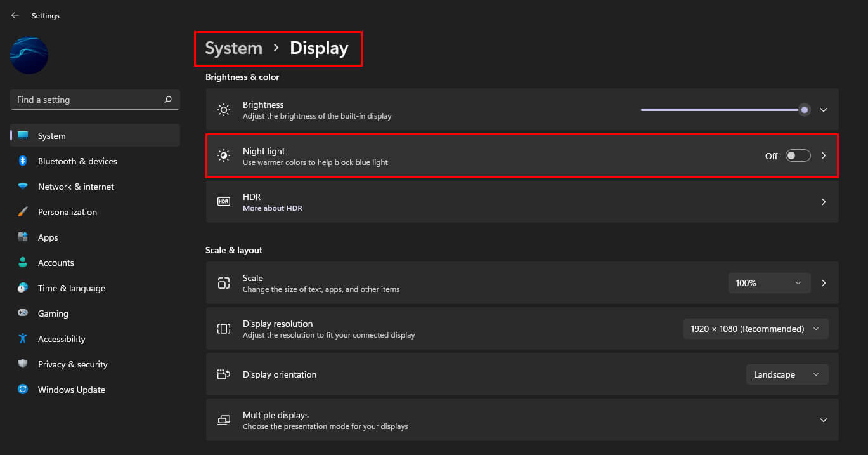Click the Windows Update refresh icon

coord(23,390)
